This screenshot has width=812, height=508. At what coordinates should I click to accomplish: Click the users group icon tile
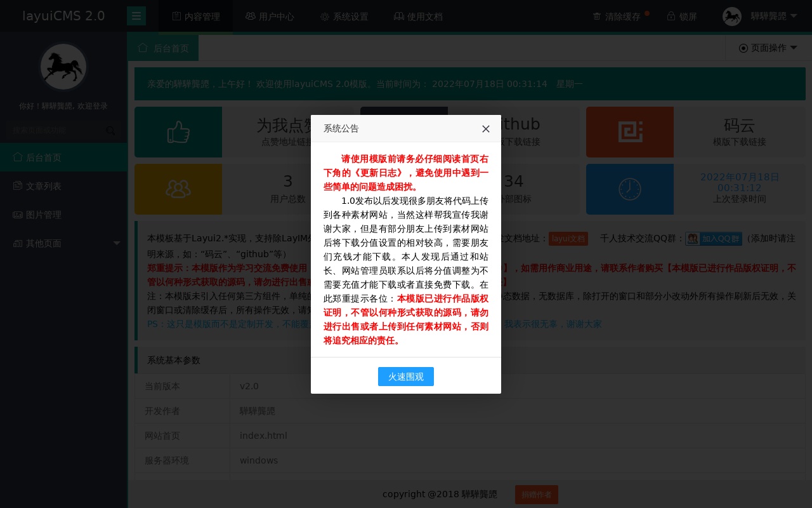point(178,189)
